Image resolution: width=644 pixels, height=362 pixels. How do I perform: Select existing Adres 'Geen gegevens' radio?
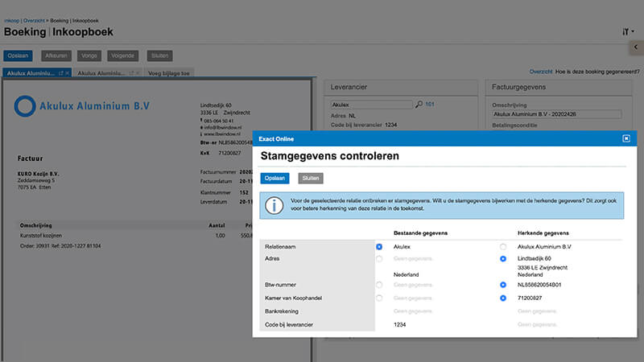click(379, 258)
